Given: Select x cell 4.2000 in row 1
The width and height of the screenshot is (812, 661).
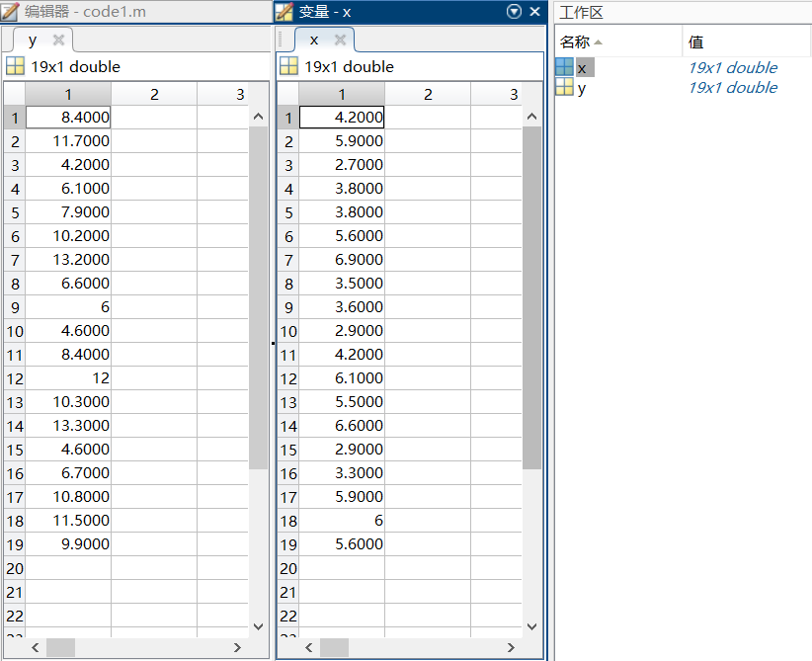Looking at the screenshot, I should coord(341,117).
